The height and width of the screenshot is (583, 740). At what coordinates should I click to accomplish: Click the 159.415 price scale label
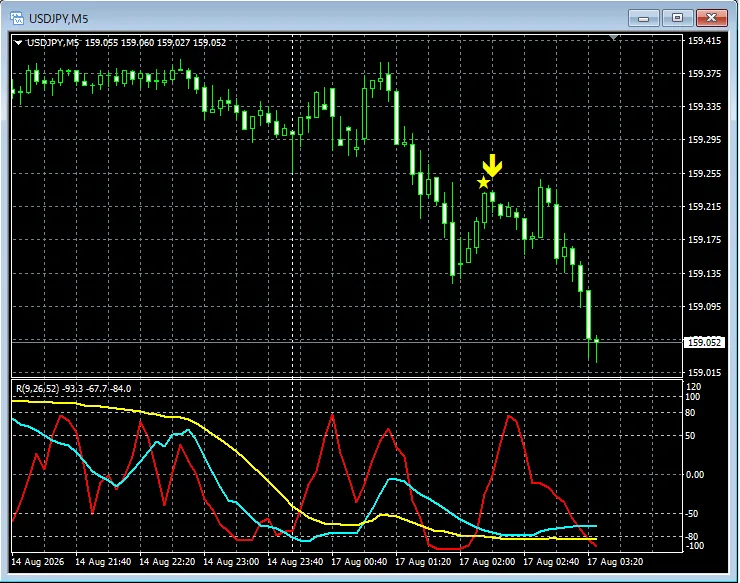pyautogui.click(x=705, y=41)
